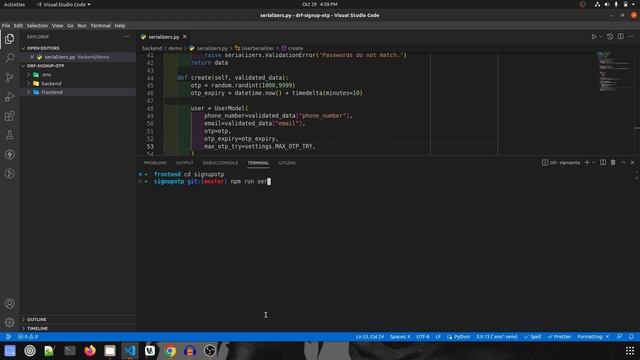This screenshot has height=360, width=640.
Task: Open the Terminal app from the dock
Action: pyautogui.click(x=70, y=351)
